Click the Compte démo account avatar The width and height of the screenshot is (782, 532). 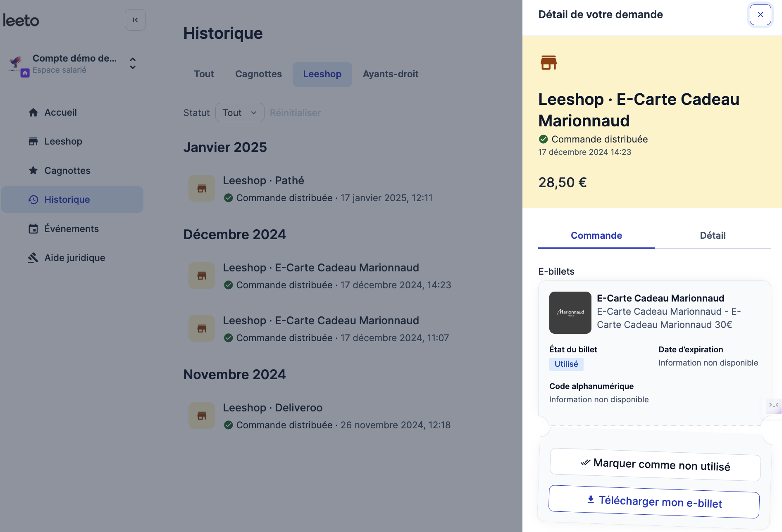click(17, 64)
